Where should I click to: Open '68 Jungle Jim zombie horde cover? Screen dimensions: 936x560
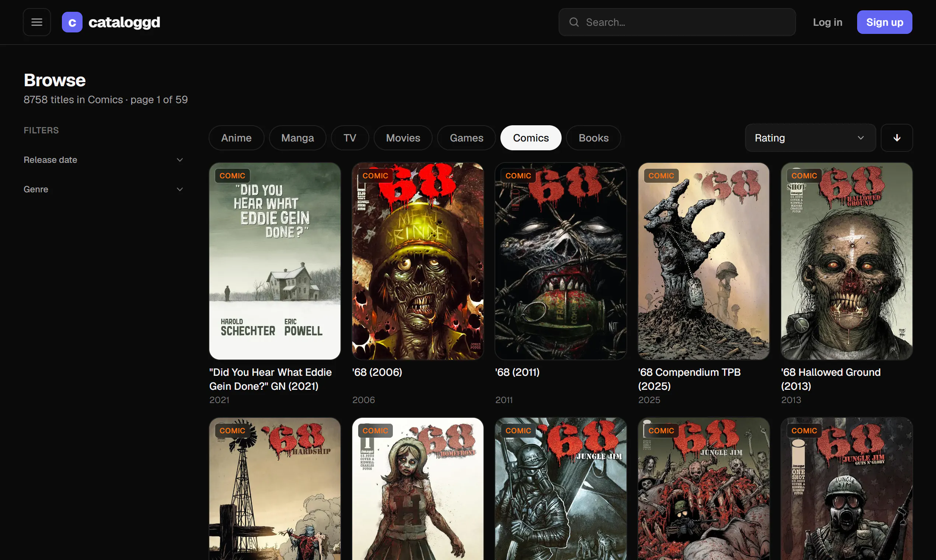pos(703,489)
